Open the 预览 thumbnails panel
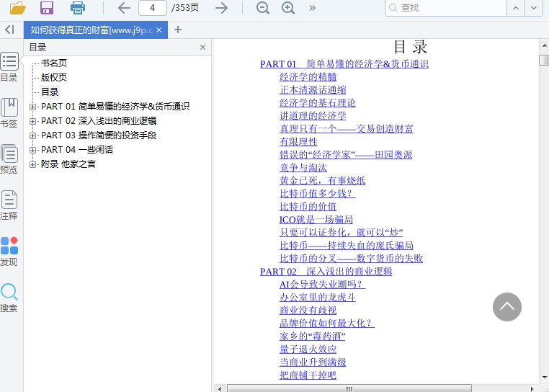549x392 pixels. pos(9,159)
